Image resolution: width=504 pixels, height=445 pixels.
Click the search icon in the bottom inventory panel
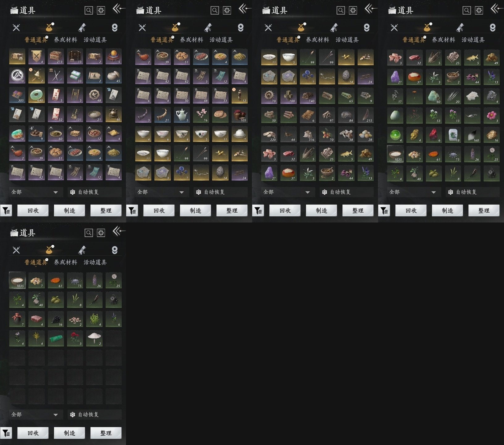(89, 233)
